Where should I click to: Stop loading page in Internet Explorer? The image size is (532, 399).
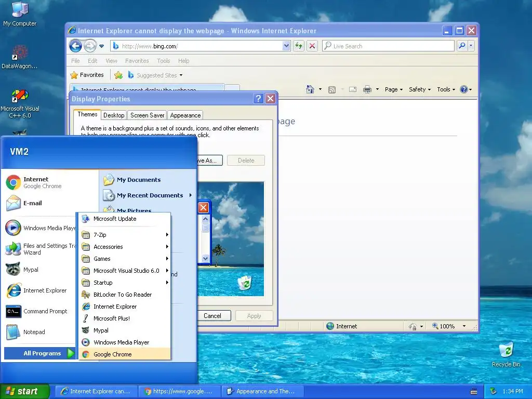click(x=312, y=46)
